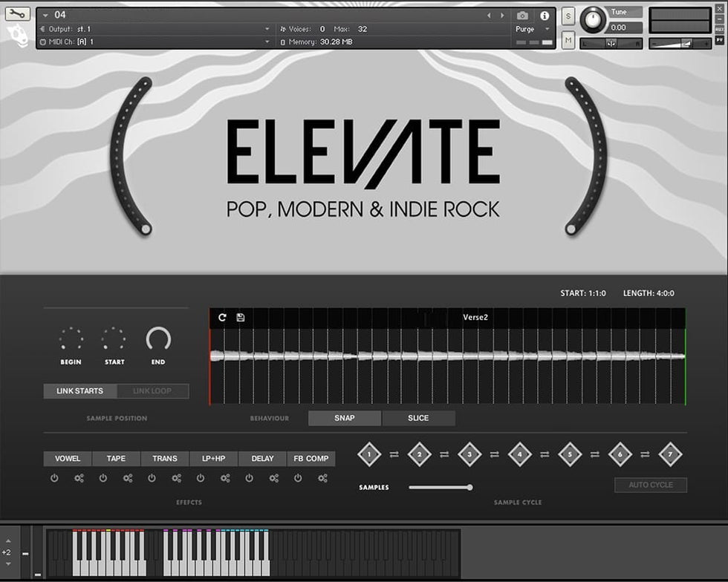The width and height of the screenshot is (728, 582).
Task: Switch to the SLICE behaviour mode
Action: pyautogui.click(x=418, y=418)
